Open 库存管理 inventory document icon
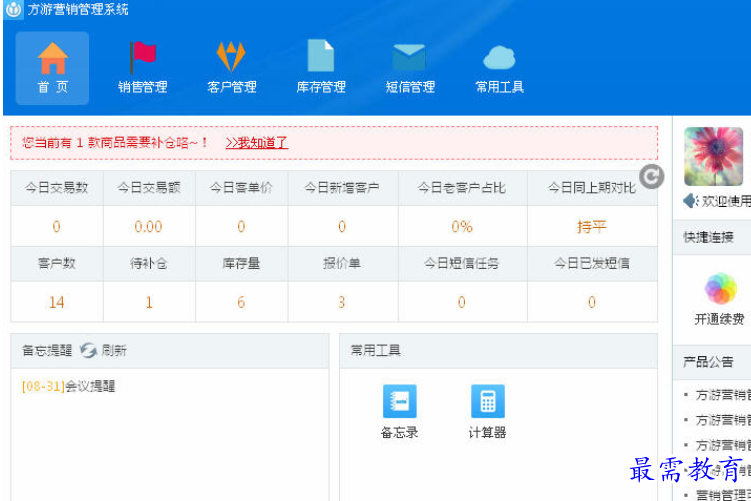 point(320,66)
